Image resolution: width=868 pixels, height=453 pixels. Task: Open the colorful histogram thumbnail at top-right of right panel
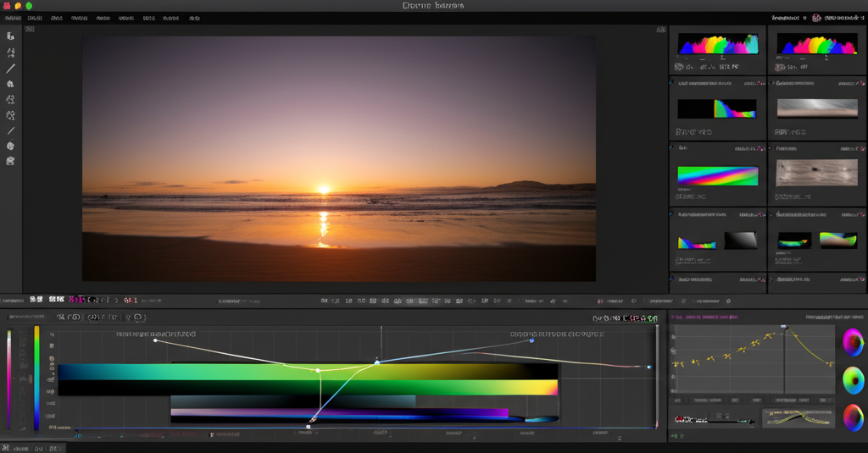coord(817,44)
